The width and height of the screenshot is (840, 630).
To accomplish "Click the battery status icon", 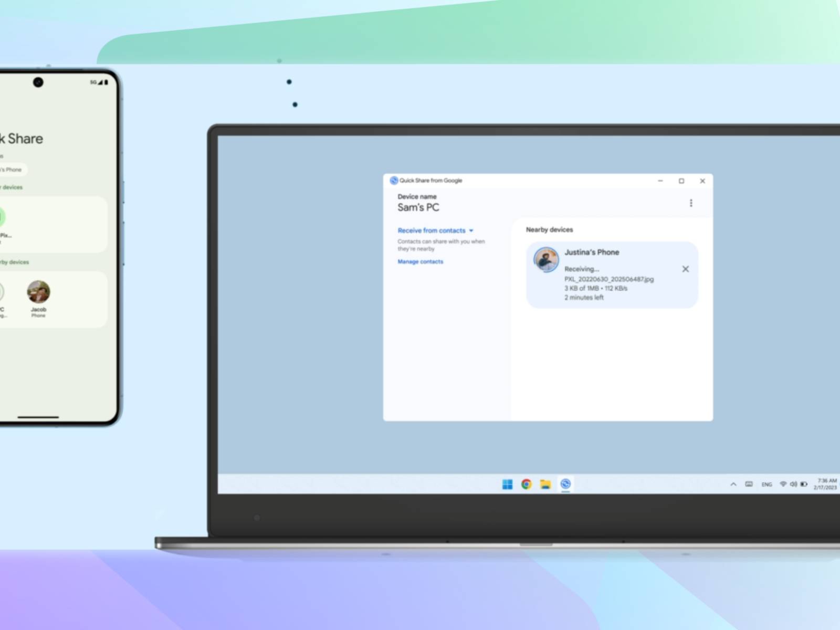I will 804,484.
